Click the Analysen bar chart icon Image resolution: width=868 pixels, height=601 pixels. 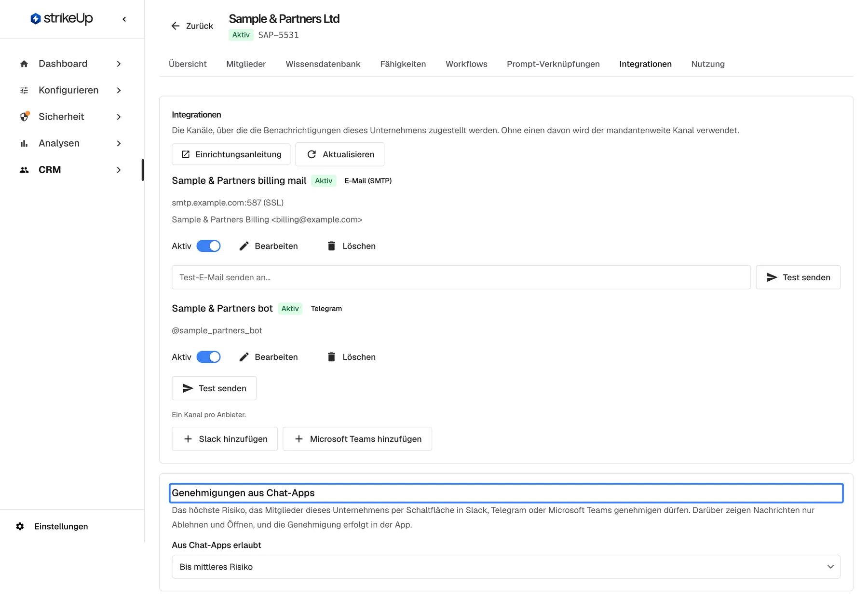(x=24, y=143)
